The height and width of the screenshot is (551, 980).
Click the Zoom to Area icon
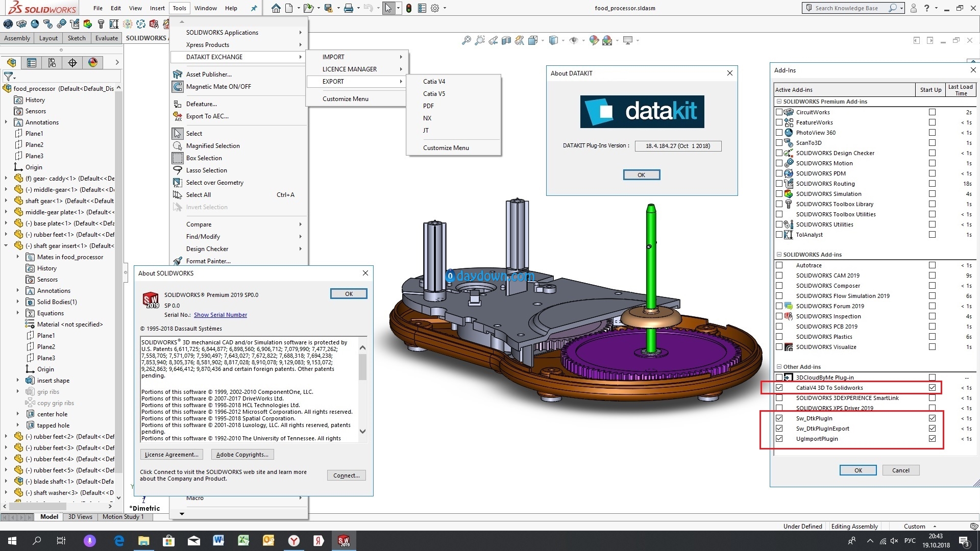coord(480,40)
